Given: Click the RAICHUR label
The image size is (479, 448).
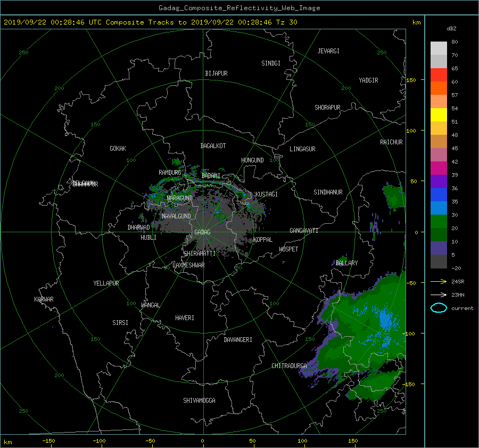Looking at the screenshot, I should tap(391, 142).
